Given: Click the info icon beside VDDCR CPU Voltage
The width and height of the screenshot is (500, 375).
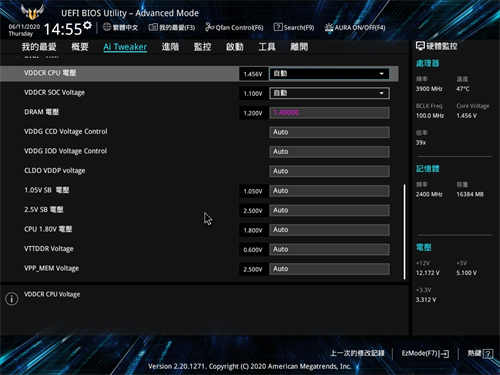Looking at the screenshot, I should [12, 298].
